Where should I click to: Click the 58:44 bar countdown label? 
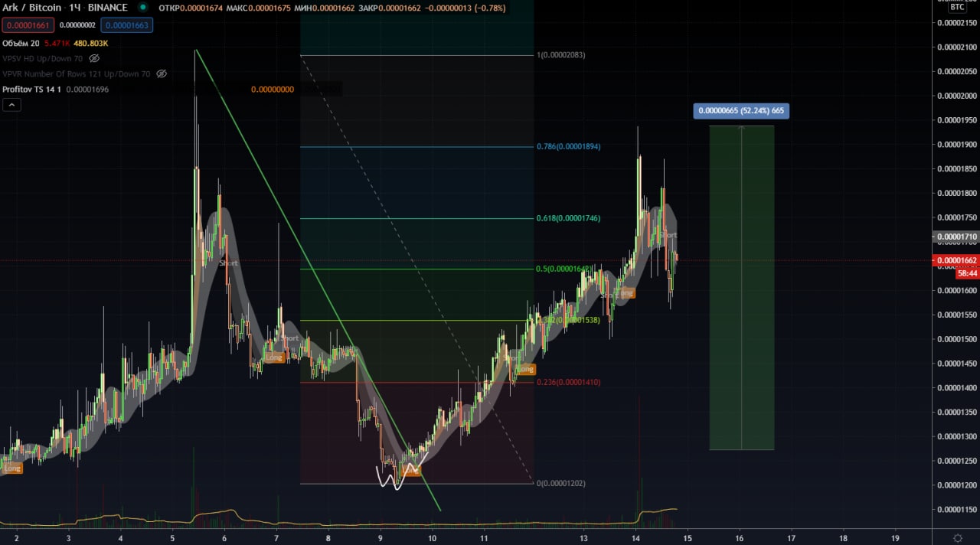(966, 272)
